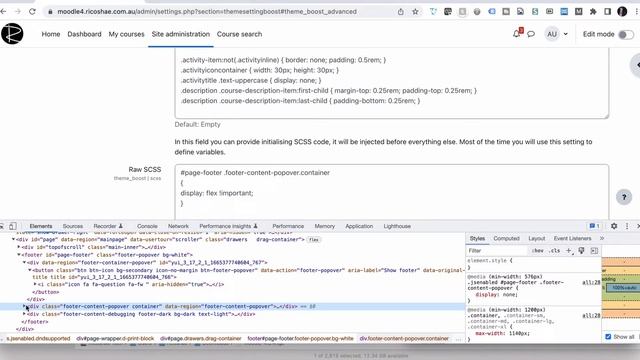Toggle the Edit mode switch

click(626, 35)
